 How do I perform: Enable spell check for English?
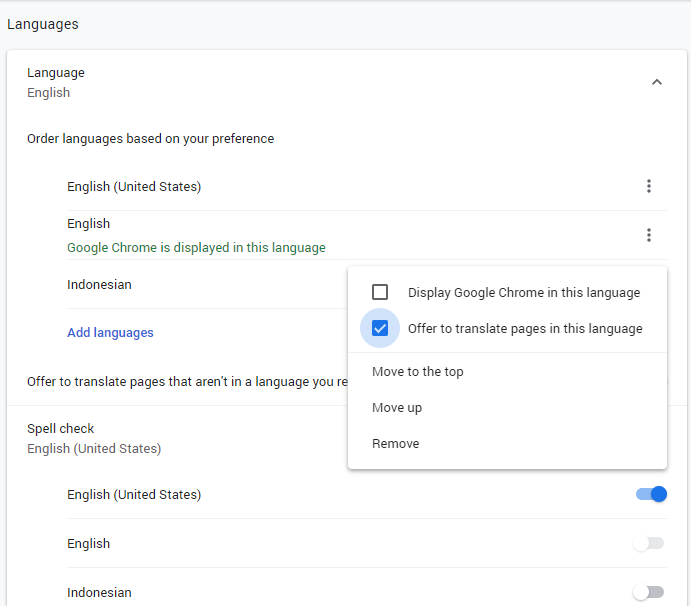pyautogui.click(x=648, y=543)
